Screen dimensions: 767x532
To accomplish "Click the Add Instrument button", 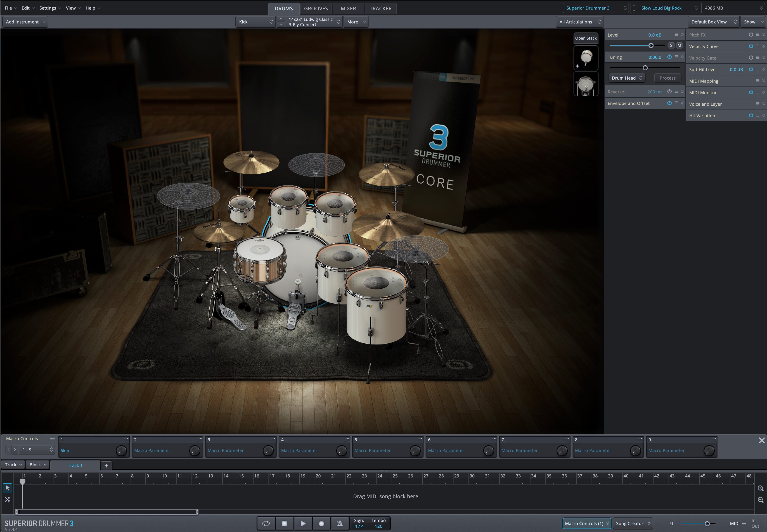I will coord(25,22).
